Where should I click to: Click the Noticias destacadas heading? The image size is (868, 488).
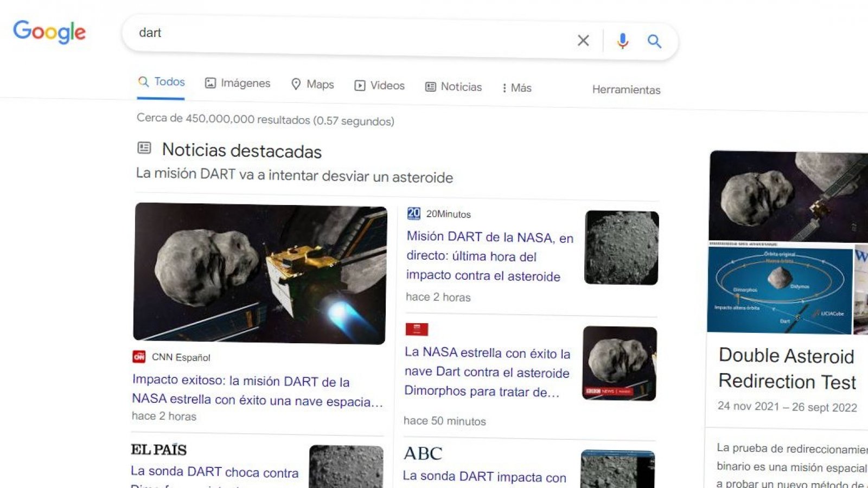242,150
